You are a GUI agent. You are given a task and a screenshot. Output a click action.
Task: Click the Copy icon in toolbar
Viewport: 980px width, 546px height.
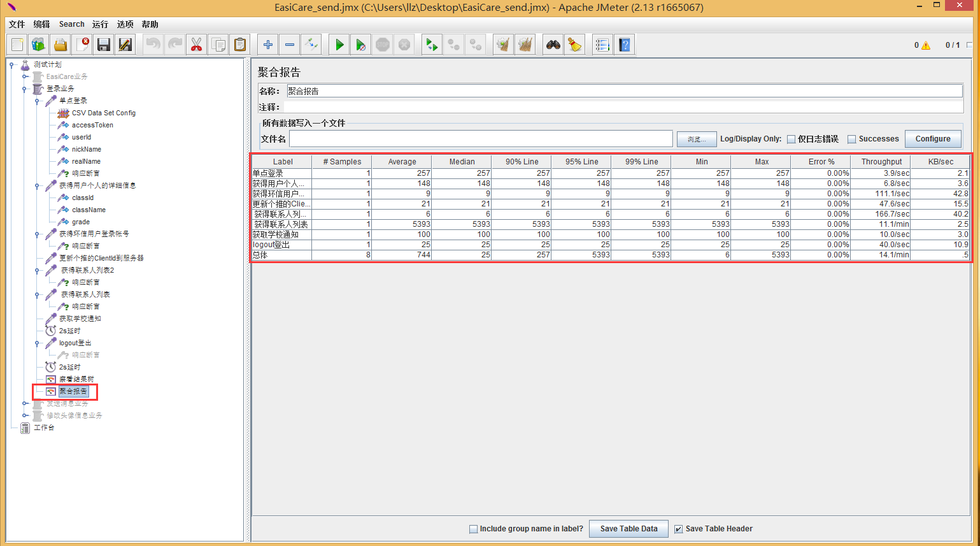(x=218, y=45)
